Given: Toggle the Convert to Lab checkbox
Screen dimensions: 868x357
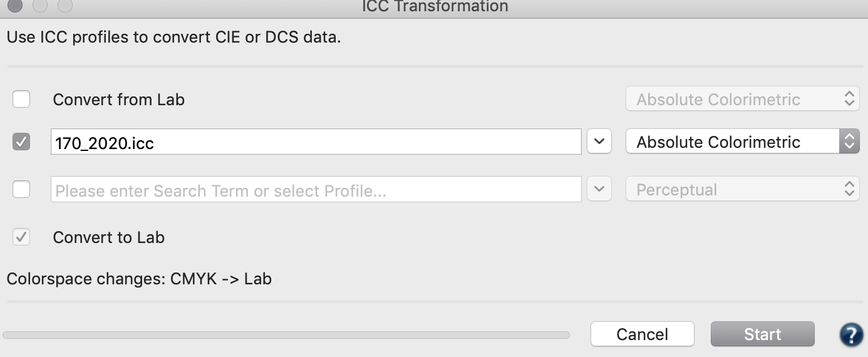Looking at the screenshot, I should (21, 237).
